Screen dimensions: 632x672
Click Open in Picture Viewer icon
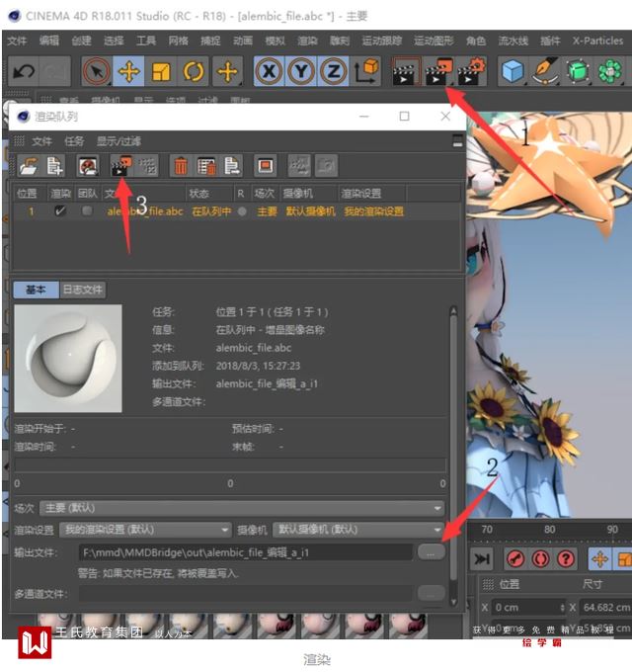click(266, 166)
